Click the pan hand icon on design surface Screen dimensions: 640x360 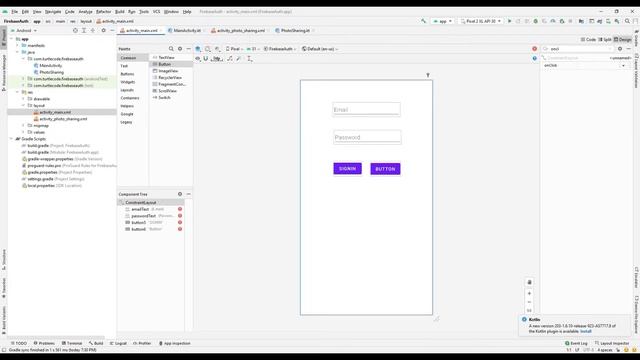click(x=529, y=282)
